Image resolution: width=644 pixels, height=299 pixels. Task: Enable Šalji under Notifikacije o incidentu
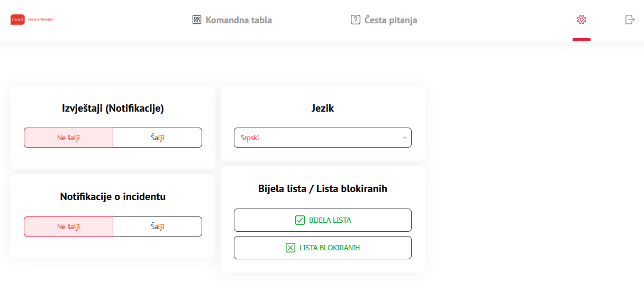157,226
